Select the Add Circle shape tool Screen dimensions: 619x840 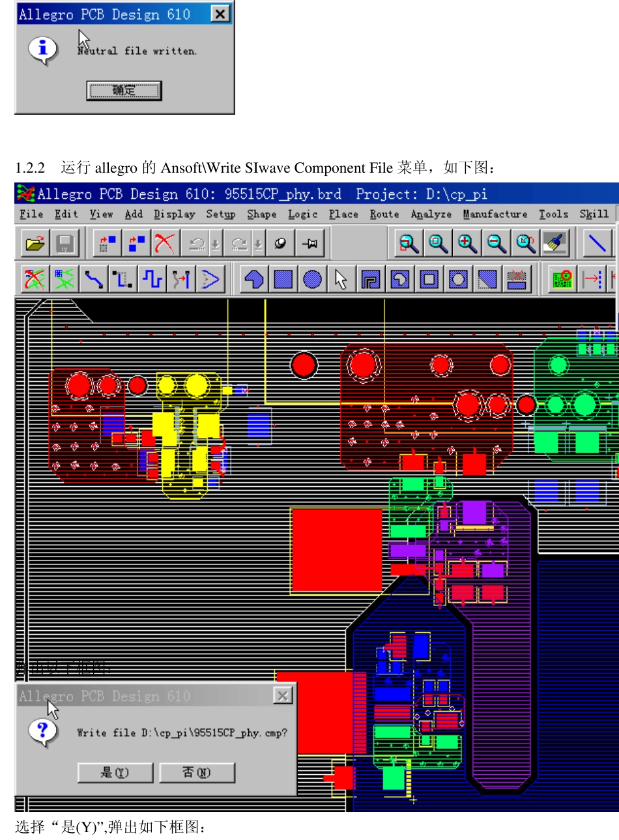[313, 280]
